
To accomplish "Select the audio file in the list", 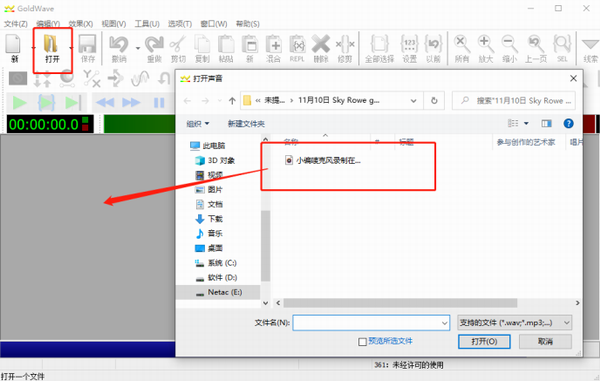I will (323, 160).
